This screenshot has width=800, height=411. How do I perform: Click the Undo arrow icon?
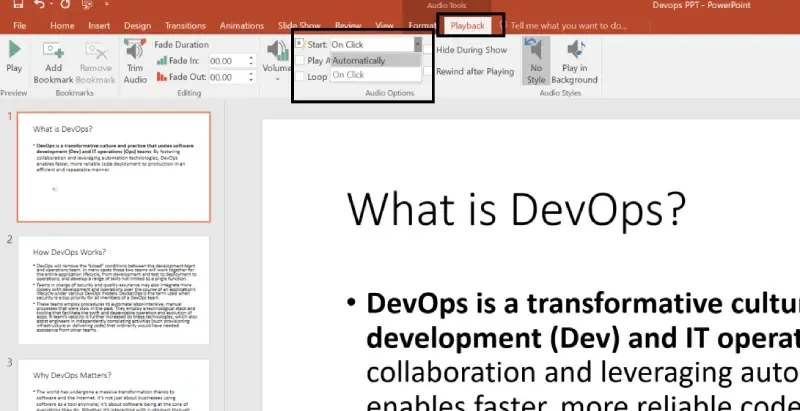(x=40, y=4)
